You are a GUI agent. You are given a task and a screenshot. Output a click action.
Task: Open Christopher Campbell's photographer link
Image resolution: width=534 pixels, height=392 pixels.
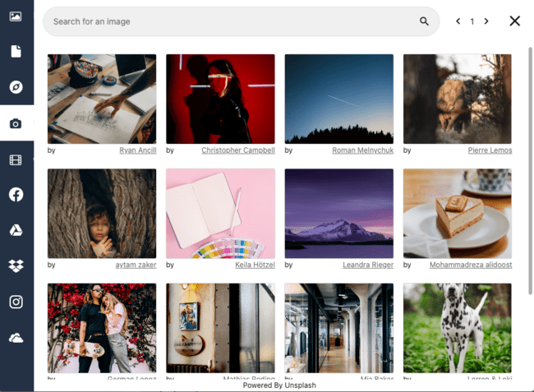coord(238,150)
